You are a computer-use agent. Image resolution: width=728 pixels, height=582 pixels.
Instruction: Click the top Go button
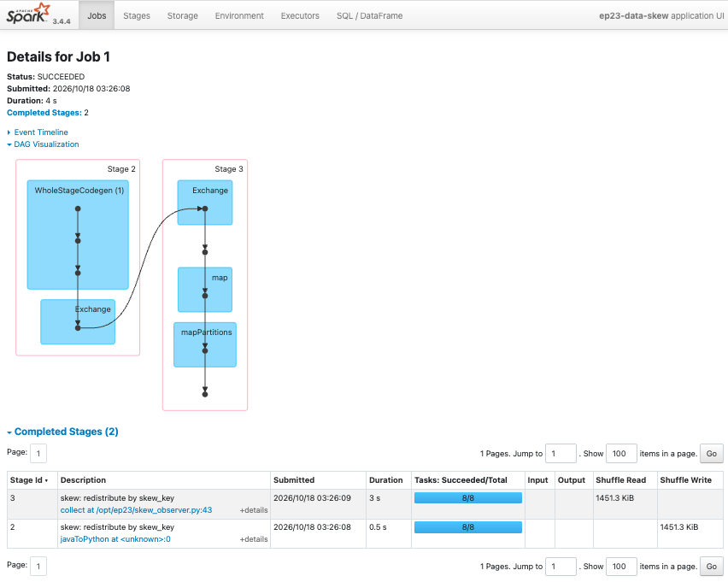[x=711, y=453]
